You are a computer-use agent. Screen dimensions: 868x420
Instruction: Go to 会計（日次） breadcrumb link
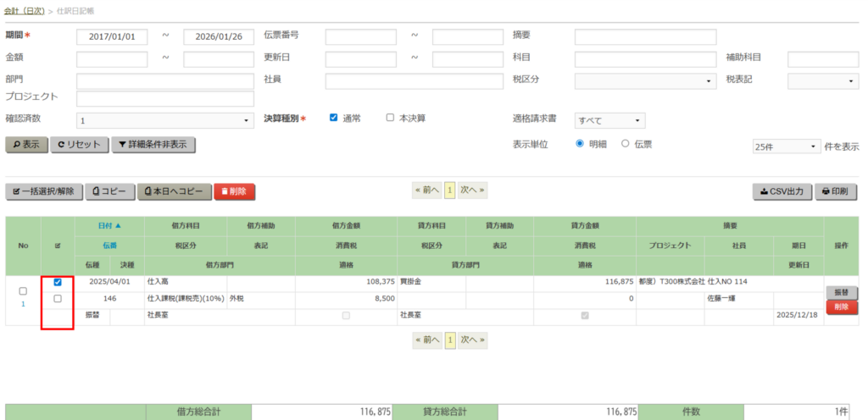click(26, 11)
